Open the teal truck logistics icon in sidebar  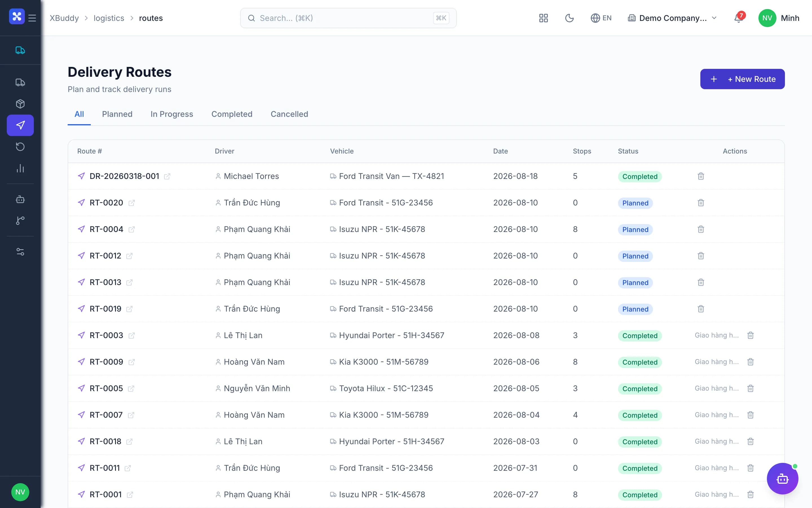pyautogui.click(x=20, y=51)
